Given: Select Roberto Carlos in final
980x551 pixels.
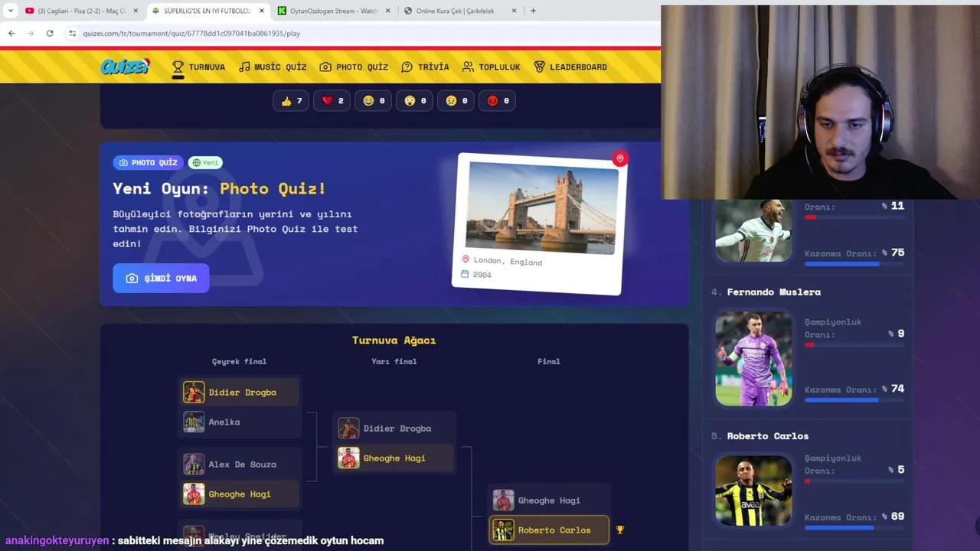Looking at the screenshot, I should [550, 530].
